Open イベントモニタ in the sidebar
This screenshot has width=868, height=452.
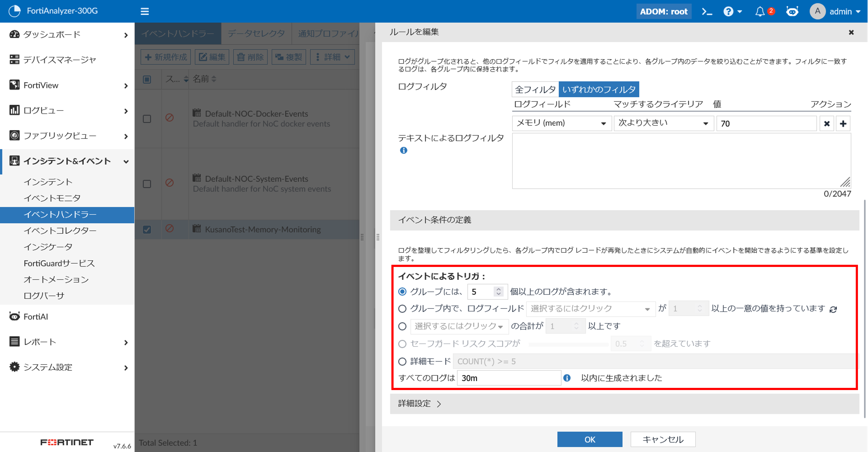(x=52, y=198)
